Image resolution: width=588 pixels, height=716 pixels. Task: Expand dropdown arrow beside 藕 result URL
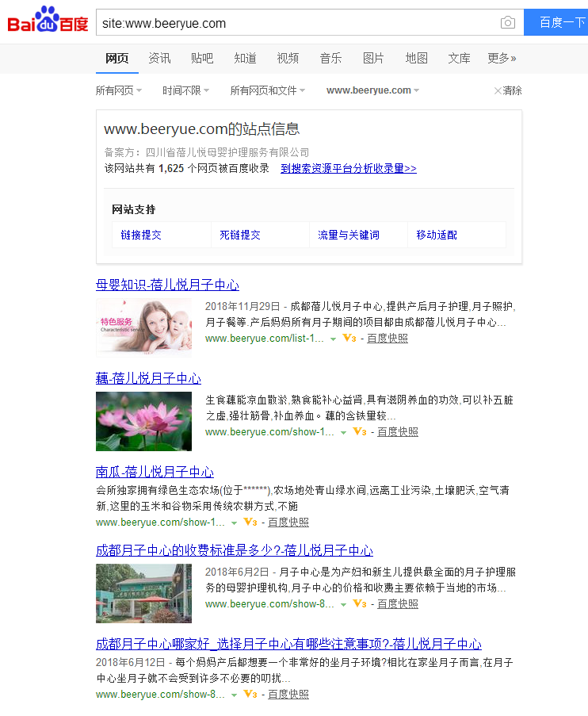[344, 433]
